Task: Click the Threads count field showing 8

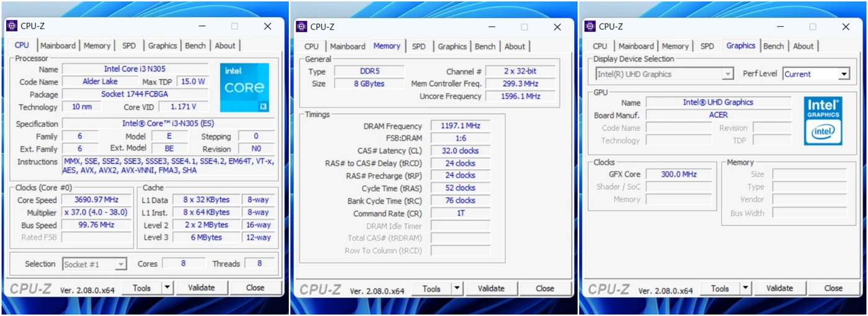Action: click(259, 263)
